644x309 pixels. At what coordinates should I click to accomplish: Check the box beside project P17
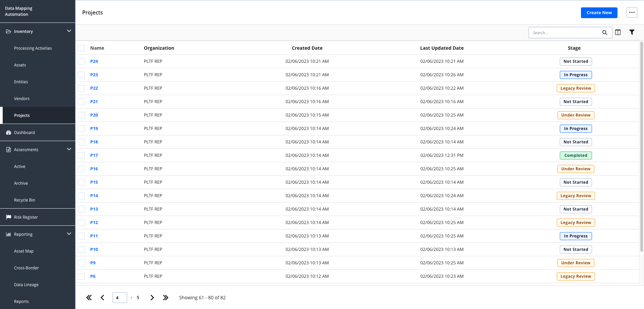82,156
